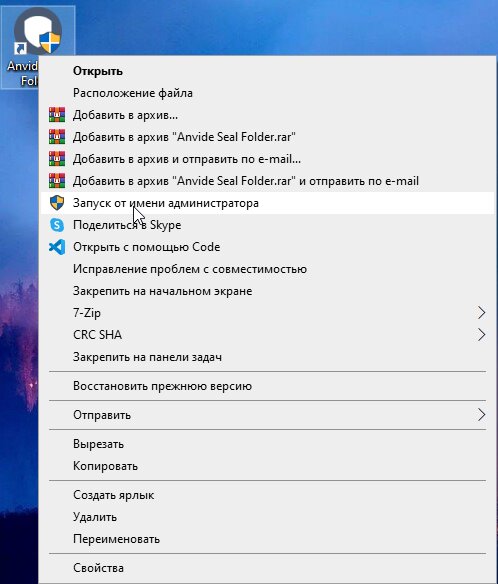Click the Visual Studio Code icon
498x584 pixels.
click(57, 247)
